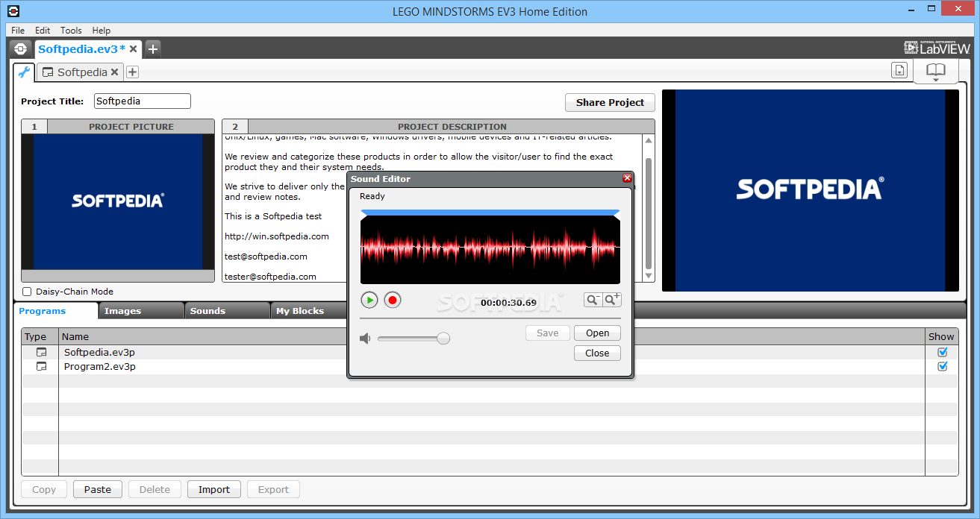Click the tester@softpedia.com text

click(270, 276)
